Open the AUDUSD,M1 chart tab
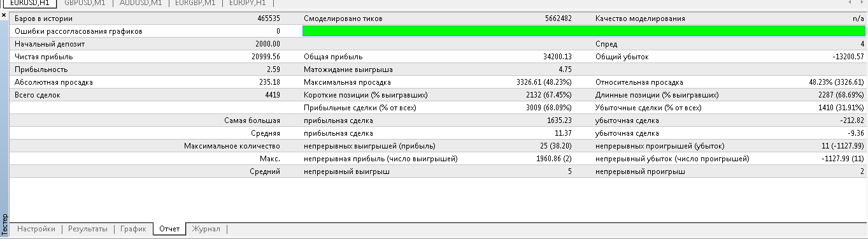 [x=141, y=3]
